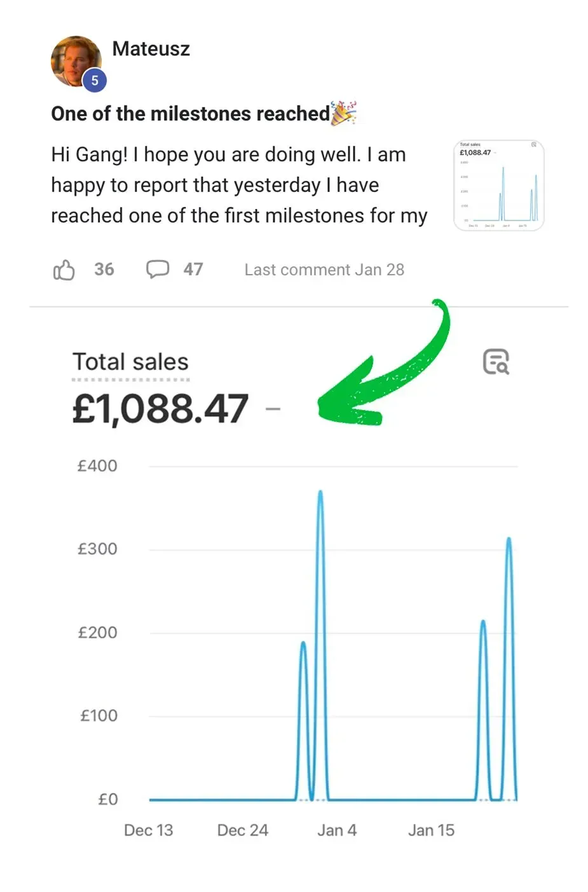Click the Last comment Jan 28 text
Image resolution: width=588 pixels, height=892 pixels.
pyautogui.click(x=324, y=270)
